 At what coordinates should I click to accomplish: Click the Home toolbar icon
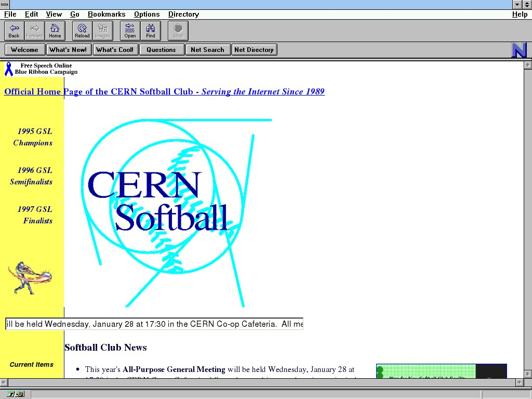[x=55, y=31]
